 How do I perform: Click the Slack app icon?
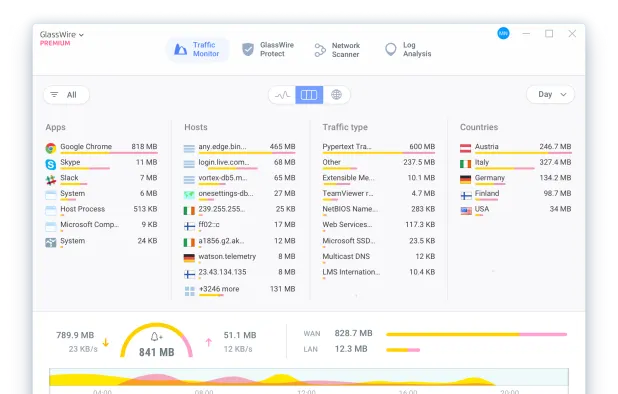(50, 180)
